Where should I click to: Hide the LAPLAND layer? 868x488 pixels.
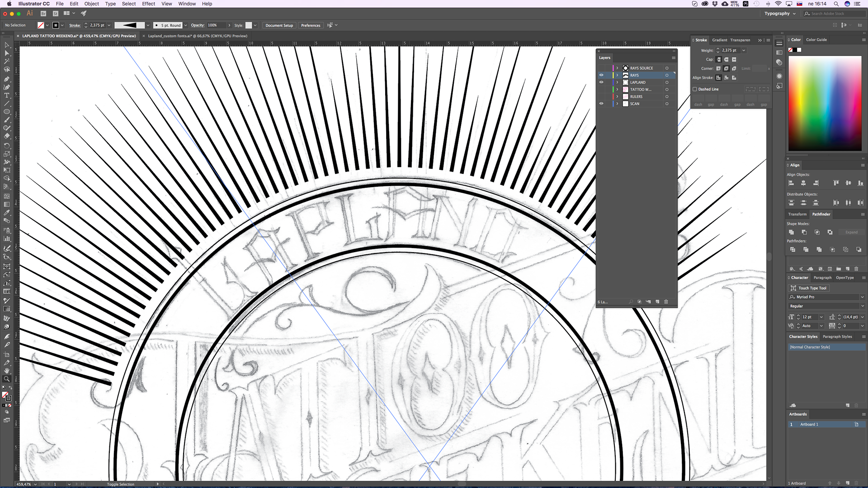click(601, 82)
